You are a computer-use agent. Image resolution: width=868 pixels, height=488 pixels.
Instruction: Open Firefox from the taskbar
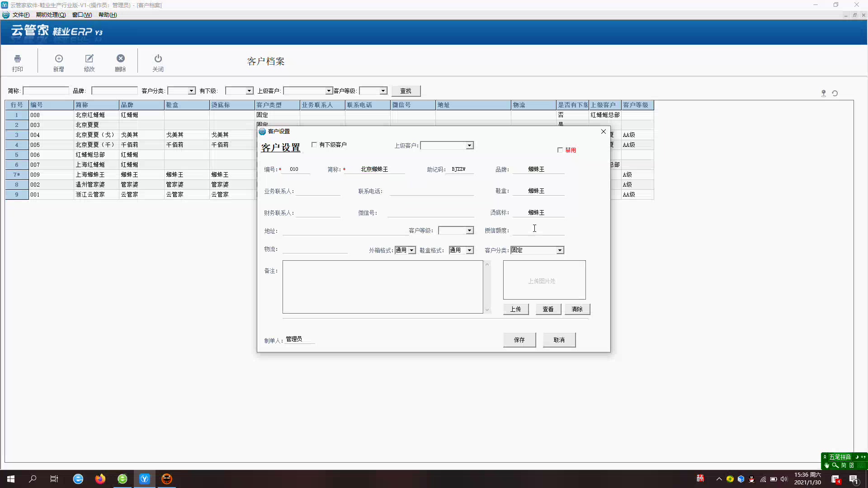pos(100,479)
